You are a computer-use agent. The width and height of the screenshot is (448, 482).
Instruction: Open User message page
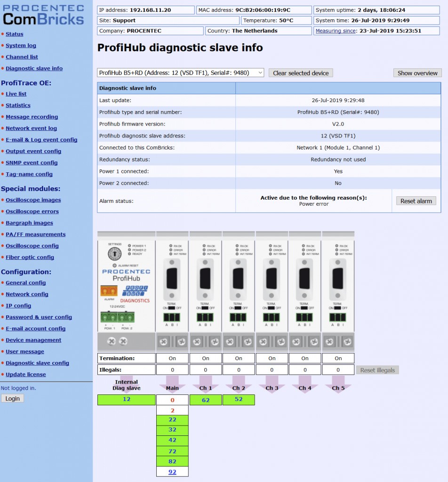click(25, 352)
